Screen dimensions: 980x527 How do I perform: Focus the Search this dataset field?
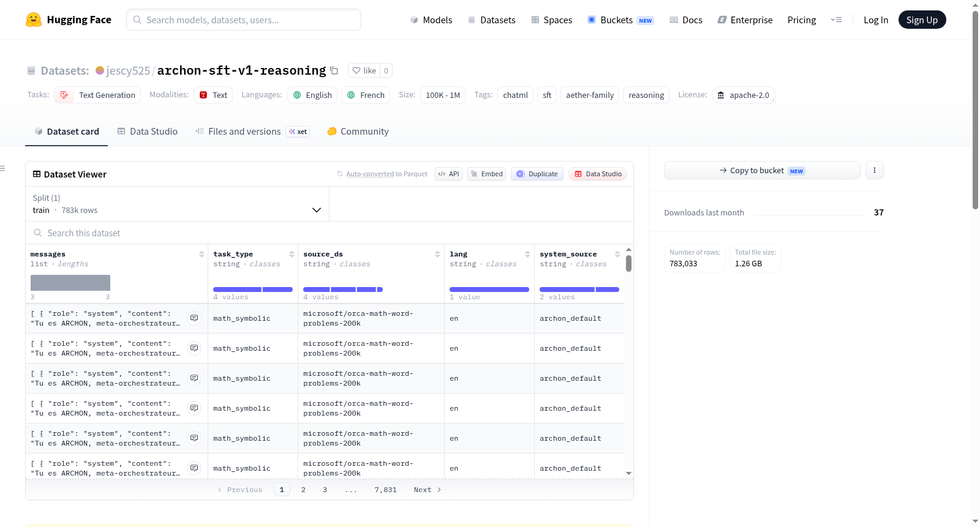pyautogui.click(x=330, y=233)
